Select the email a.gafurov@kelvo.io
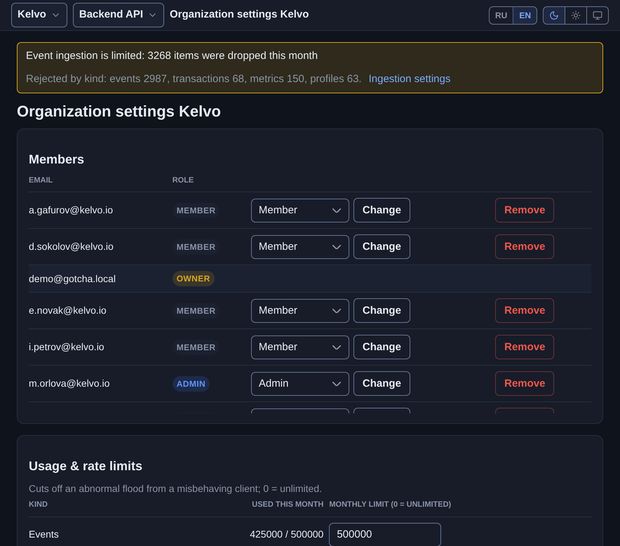620x546 pixels. click(x=70, y=210)
